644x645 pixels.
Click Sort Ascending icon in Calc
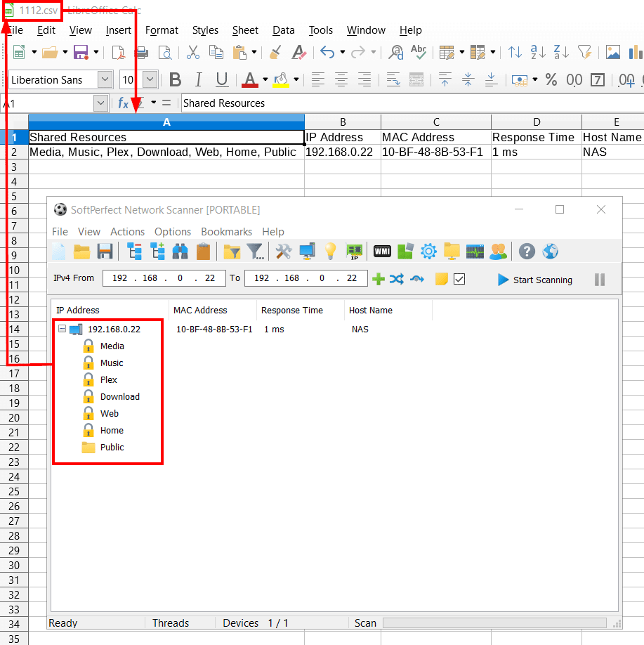[x=538, y=52]
